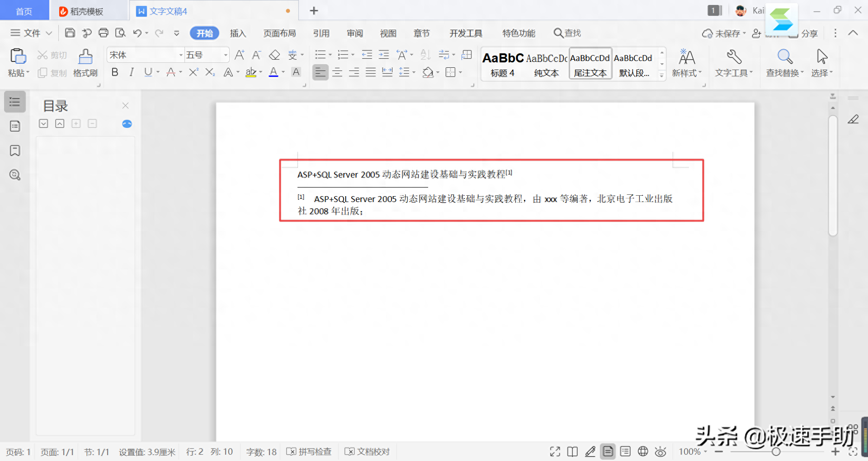The height and width of the screenshot is (461, 868).
Task: Apply subscript formatting
Action: tap(210, 72)
